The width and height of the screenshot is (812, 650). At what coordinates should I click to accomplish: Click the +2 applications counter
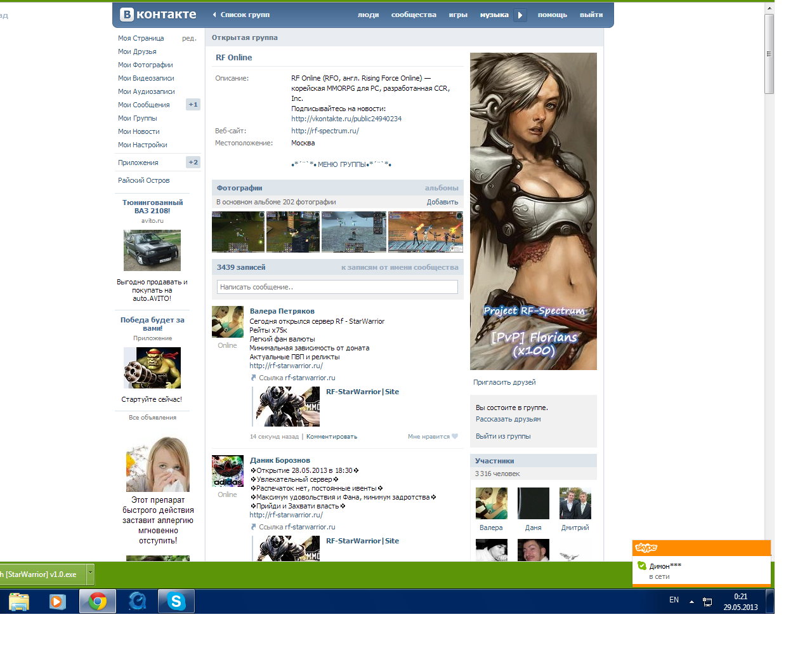pos(193,162)
